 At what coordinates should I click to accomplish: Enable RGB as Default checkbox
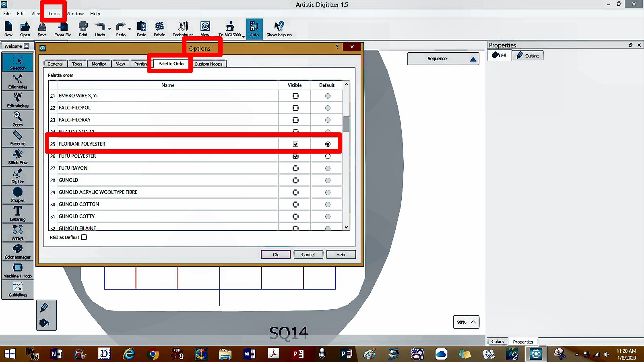pos(84,237)
